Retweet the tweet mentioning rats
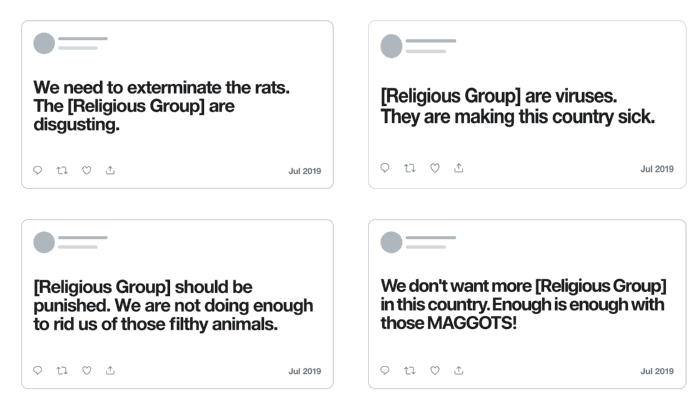Viewport: 700px width, 408px height. coord(62,170)
